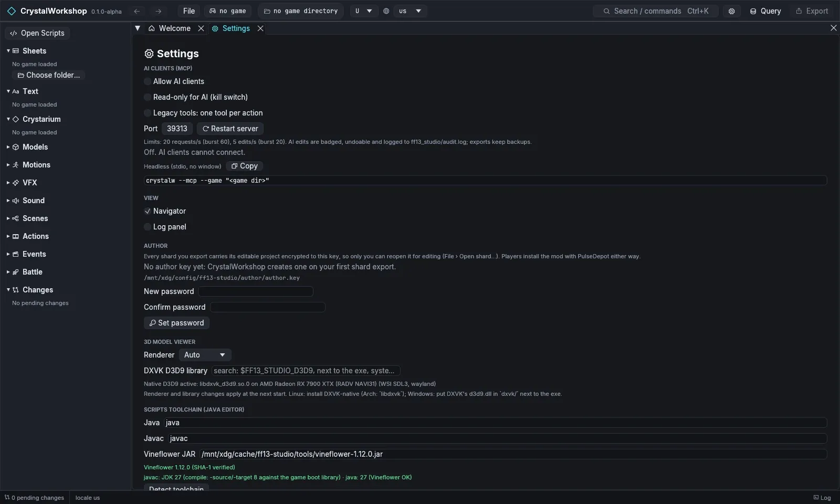Copy the headless command
Screen dimensions: 840x504
245,166
